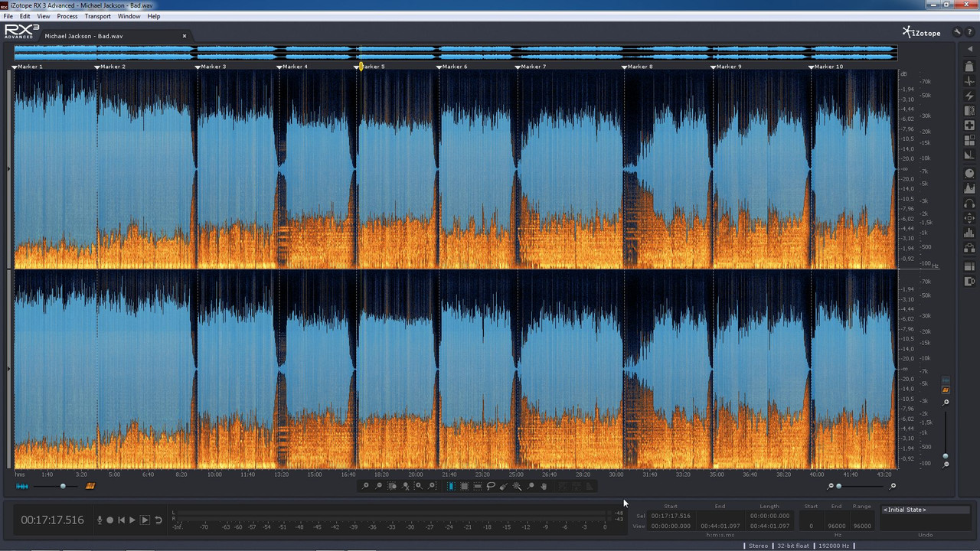Click the 00:17:17.516 time display
Screen dimensions: 980x551
point(52,520)
